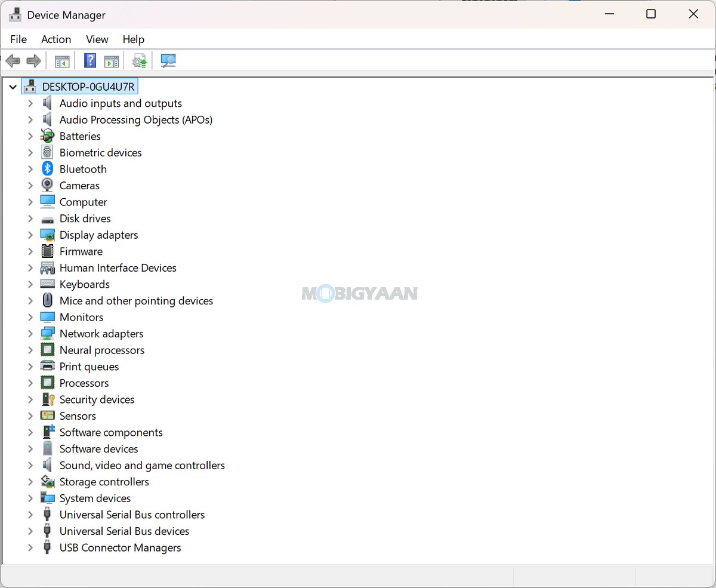Select the Keyboards tree label
Screen dimensions: 716x588
85,284
